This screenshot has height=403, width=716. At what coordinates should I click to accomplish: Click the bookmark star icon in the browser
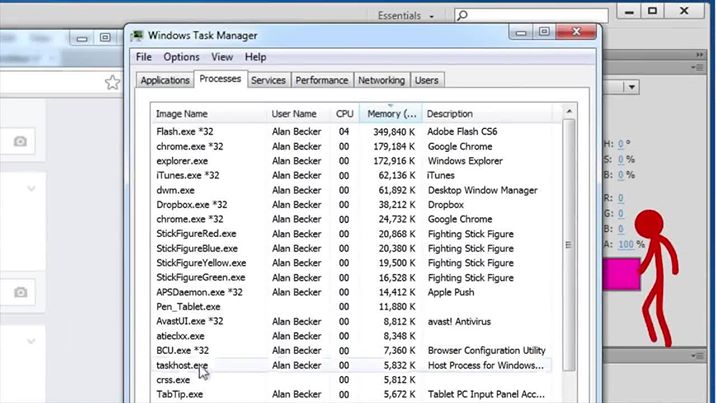coord(112,83)
